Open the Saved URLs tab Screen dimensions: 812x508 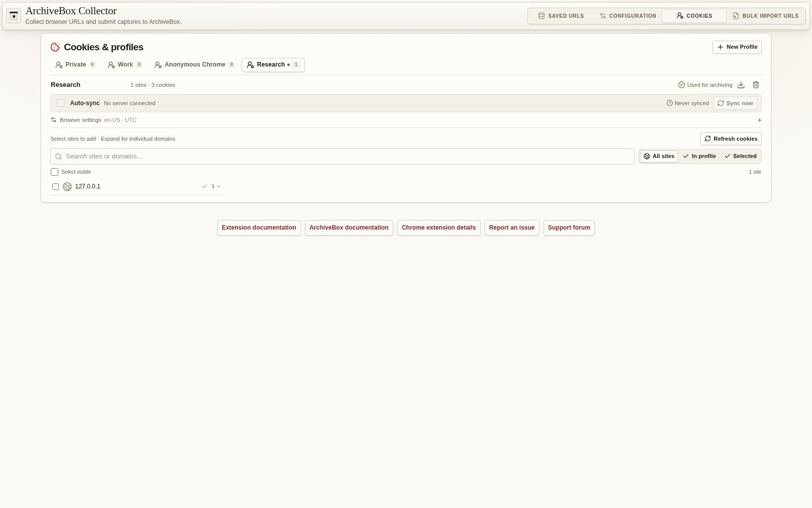[x=561, y=16]
